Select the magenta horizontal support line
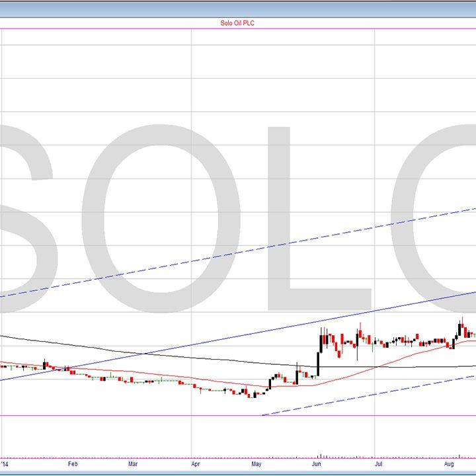Image resolution: width=476 pixels, height=476 pixels. click(132, 415)
